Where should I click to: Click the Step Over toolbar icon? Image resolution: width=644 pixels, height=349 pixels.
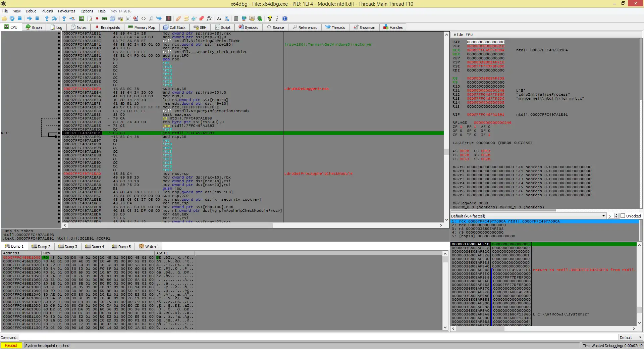pyautogui.click(x=54, y=18)
